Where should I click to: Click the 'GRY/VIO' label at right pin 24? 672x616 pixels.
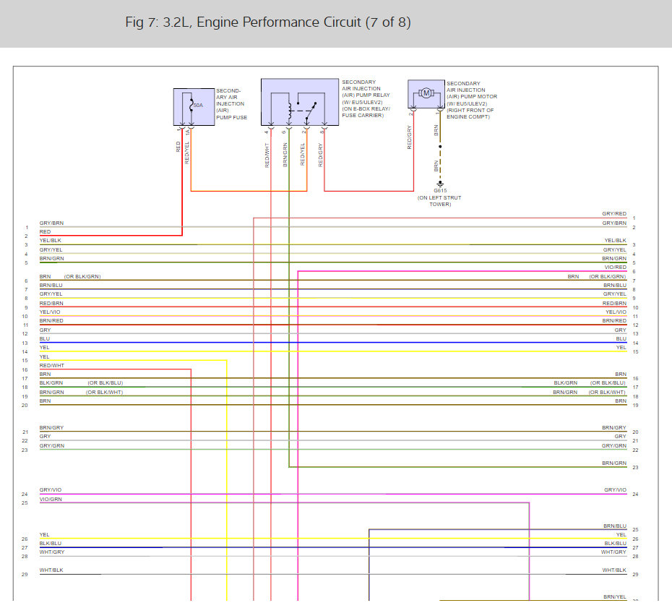[616, 490]
